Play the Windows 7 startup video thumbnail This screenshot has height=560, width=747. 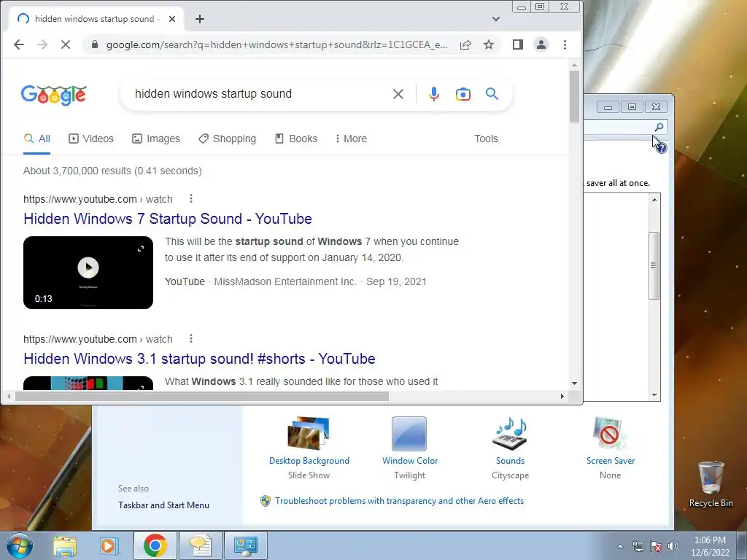click(x=88, y=273)
